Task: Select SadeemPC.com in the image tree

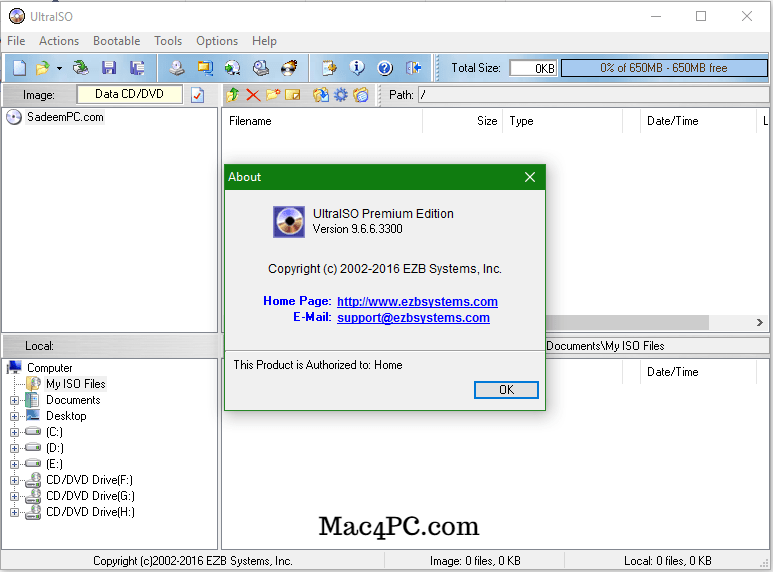Action: pyautogui.click(x=65, y=117)
